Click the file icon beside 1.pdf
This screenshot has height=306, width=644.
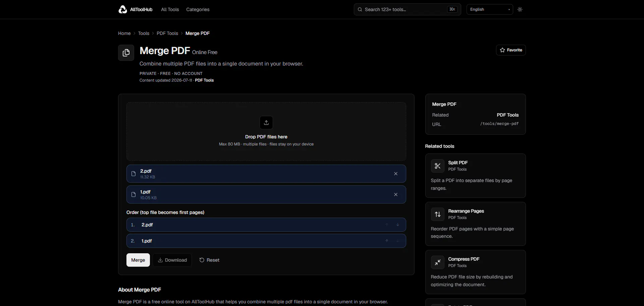(x=133, y=194)
